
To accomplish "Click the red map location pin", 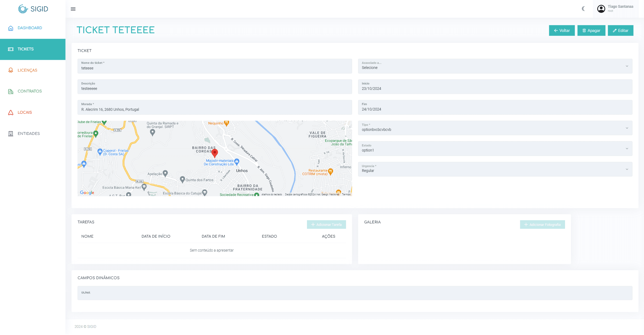I will (215, 153).
